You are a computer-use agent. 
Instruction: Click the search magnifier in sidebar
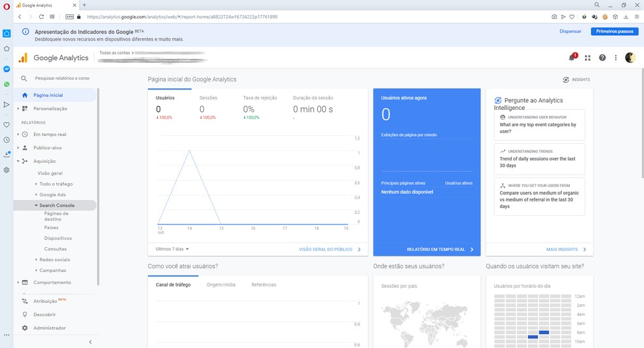(x=24, y=78)
